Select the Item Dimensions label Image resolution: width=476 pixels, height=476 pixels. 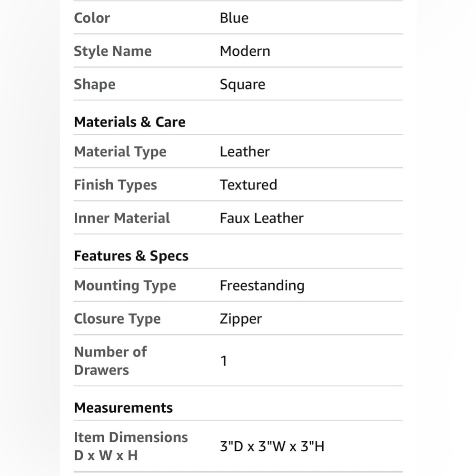131,446
